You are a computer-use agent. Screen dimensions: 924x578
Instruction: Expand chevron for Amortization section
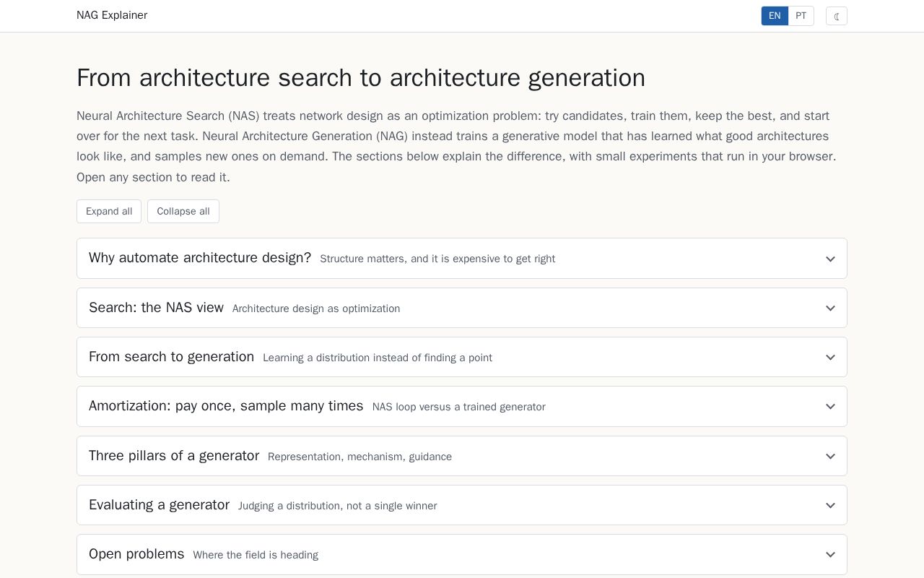point(830,407)
